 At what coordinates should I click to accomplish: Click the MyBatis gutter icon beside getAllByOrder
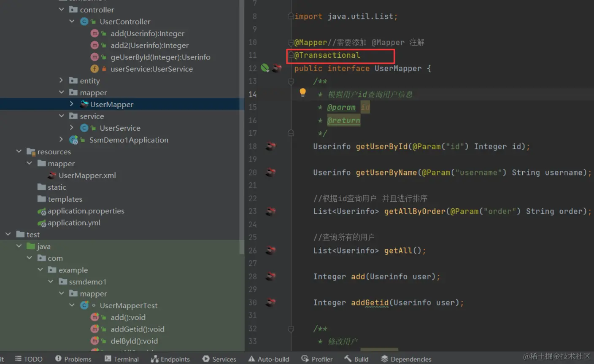coord(271,211)
